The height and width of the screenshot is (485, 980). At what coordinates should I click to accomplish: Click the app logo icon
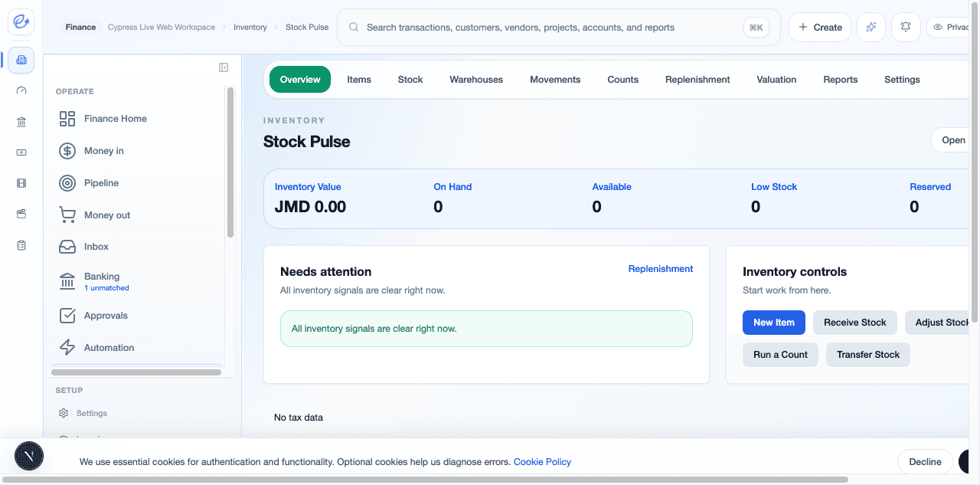[x=21, y=23]
